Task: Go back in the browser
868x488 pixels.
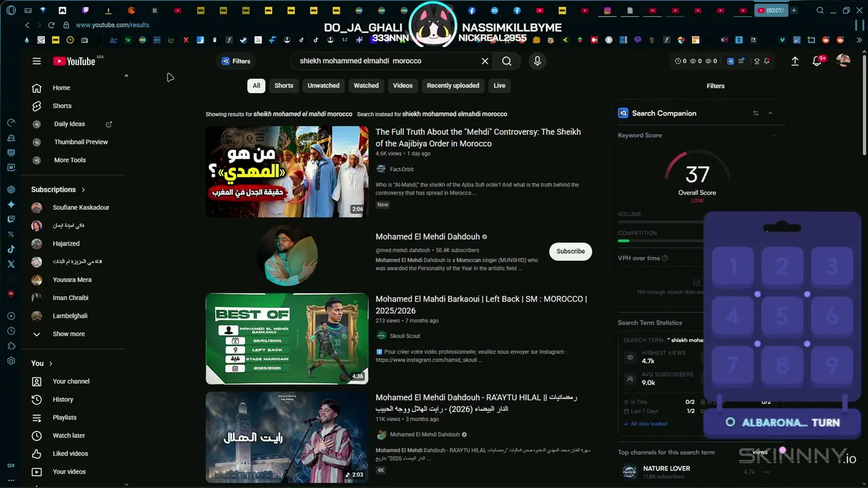Action: coord(27,25)
